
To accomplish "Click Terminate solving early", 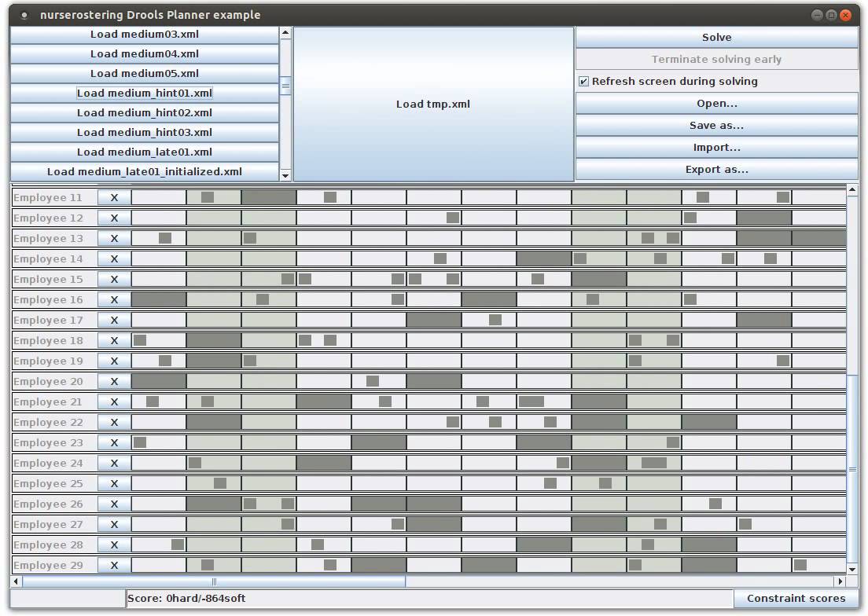I will 717,59.
